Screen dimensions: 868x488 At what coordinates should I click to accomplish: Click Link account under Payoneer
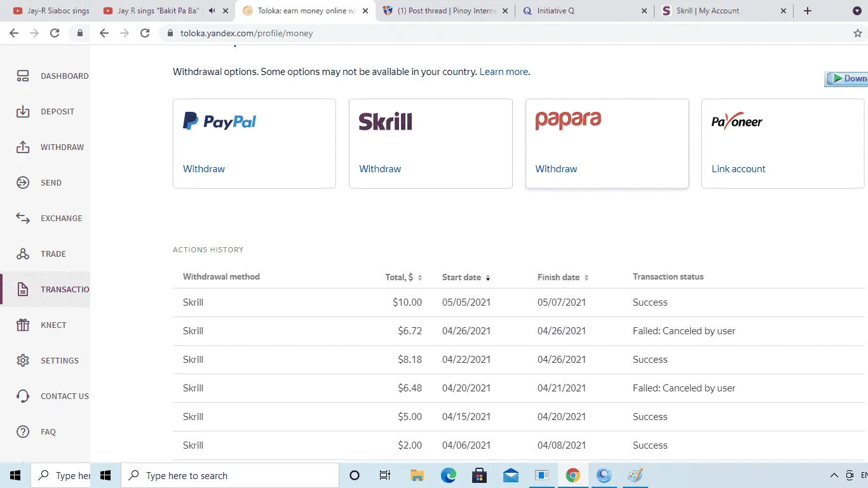point(738,169)
